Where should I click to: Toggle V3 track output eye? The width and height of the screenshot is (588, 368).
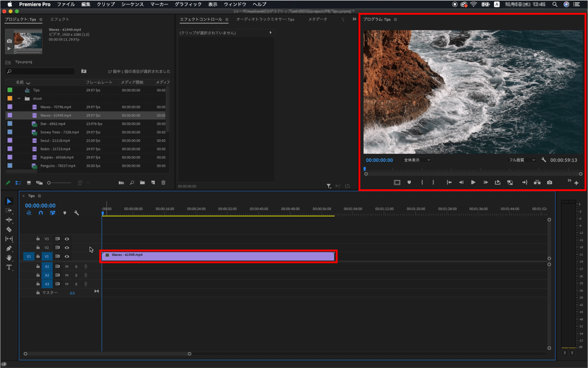pyautogui.click(x=67, y=239)
